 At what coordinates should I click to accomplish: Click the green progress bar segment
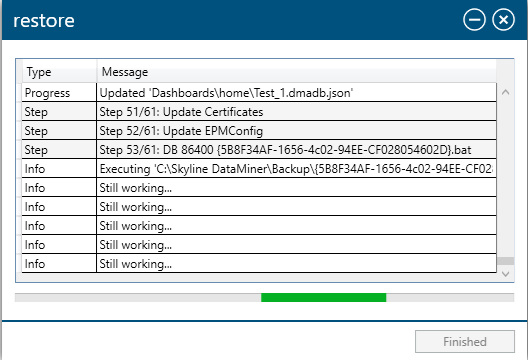[323, 298]
